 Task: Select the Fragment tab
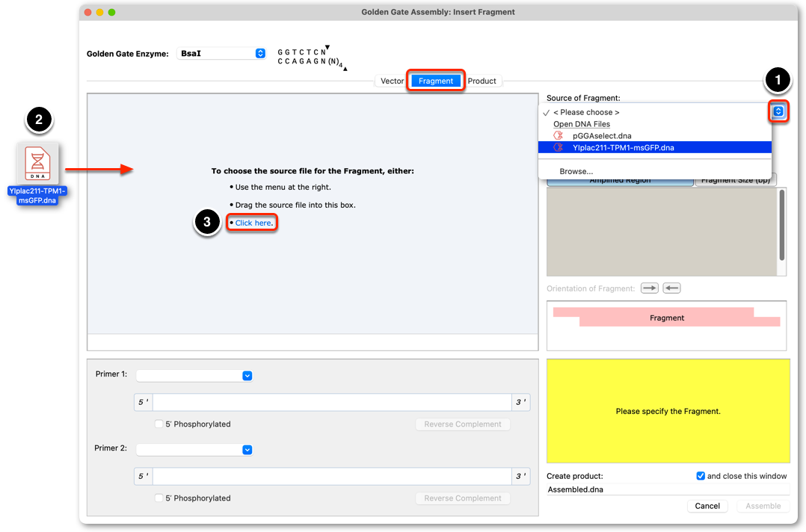[x=436, y=81]
